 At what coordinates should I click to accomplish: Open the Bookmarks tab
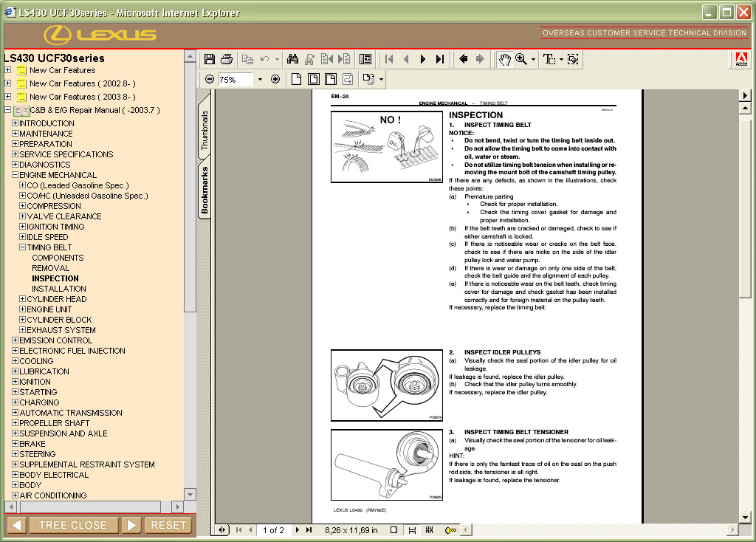[205, 190]
